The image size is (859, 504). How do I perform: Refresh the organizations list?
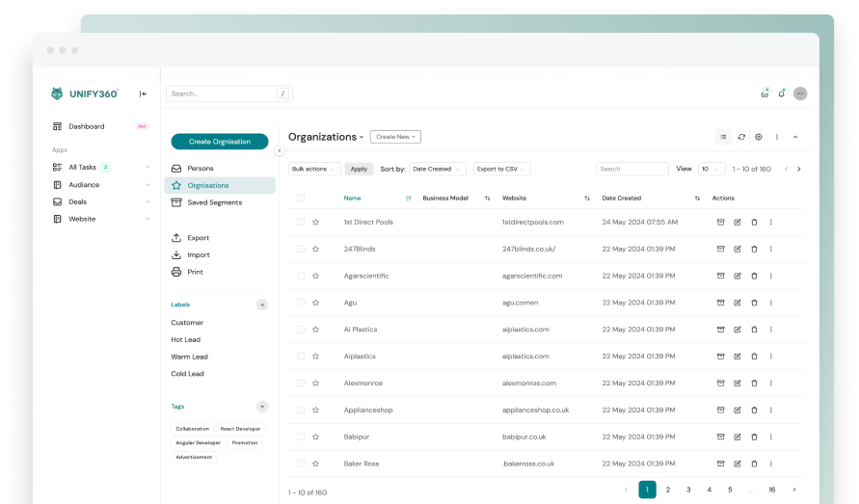click(741, 137)
